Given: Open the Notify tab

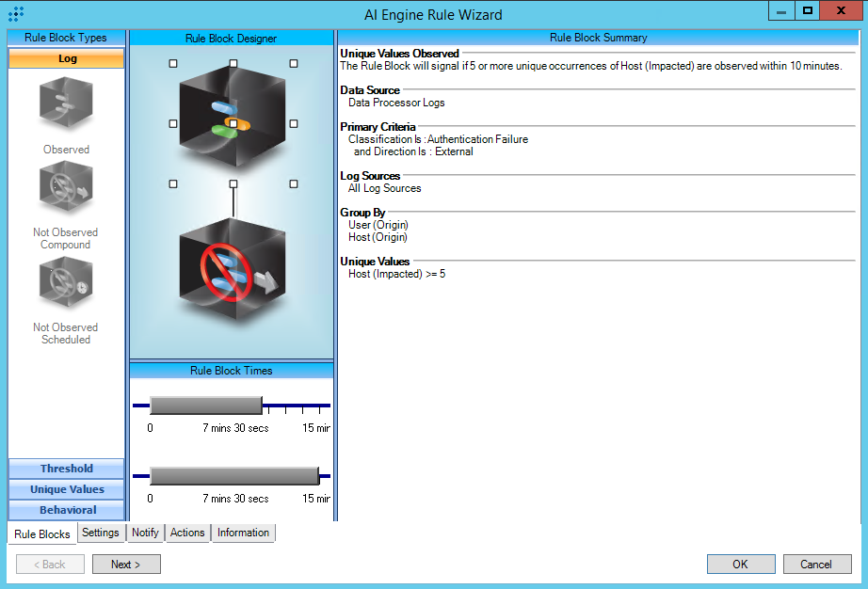Looking at the screenshot, I should [x=145, y=533].
